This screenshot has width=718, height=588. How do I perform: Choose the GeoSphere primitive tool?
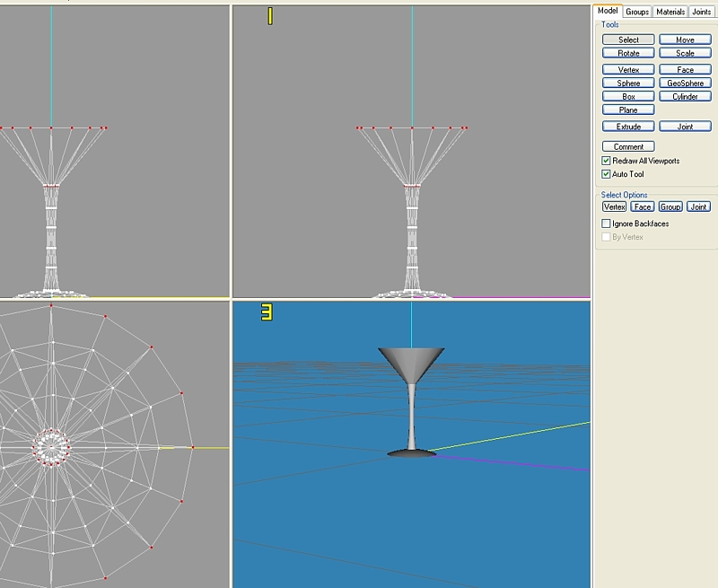point(685,83)
